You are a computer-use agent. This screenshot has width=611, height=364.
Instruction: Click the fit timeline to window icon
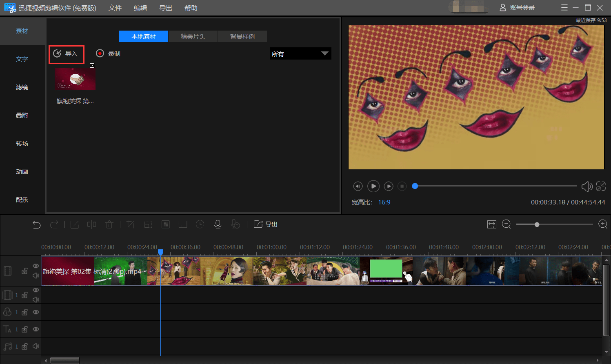[492, 224]
